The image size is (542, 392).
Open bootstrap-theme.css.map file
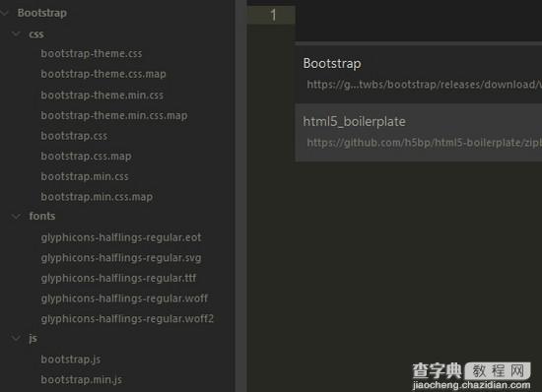[103, 74]
